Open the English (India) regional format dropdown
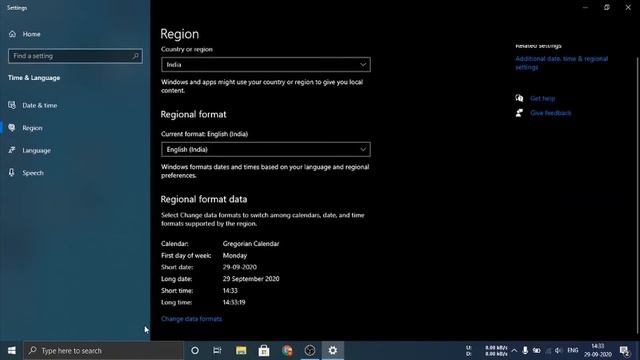 (x=266, y=149)
